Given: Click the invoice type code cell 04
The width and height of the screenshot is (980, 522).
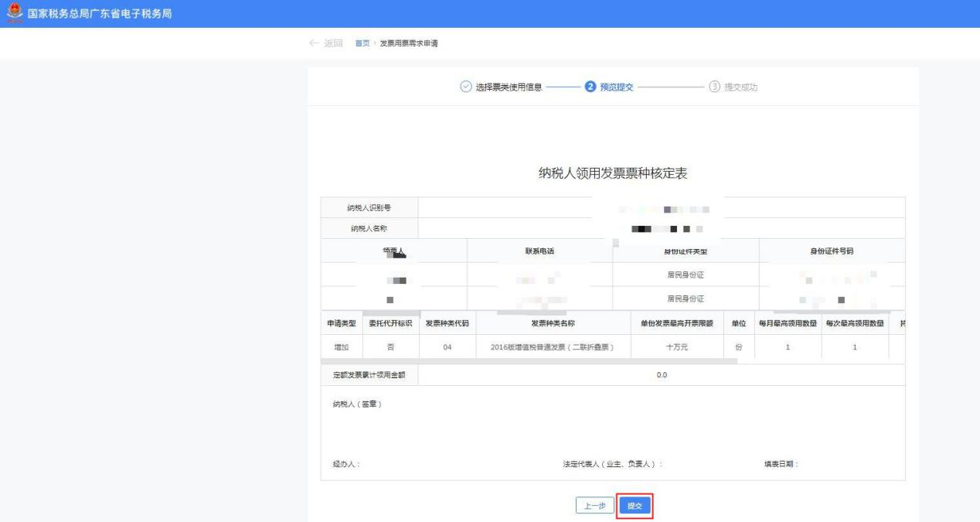Looking at the screenshot, I should (x=447, y=347).
